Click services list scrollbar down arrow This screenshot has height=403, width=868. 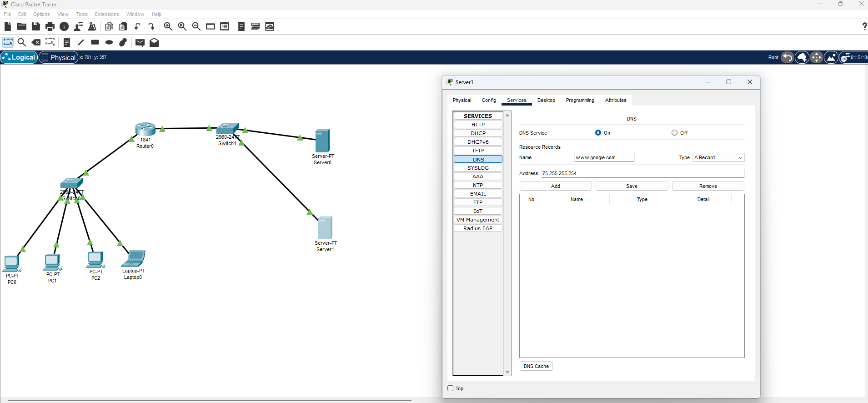pos(507,372)
